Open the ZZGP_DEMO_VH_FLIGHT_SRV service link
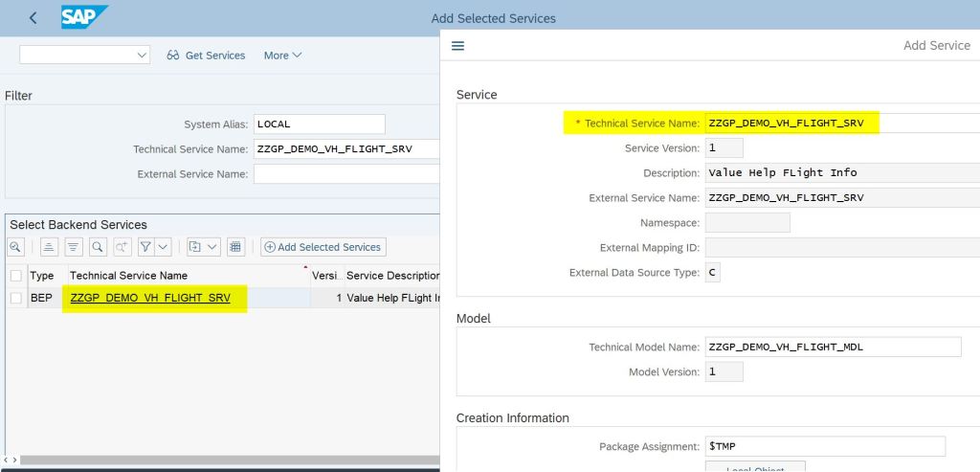Viewport: 980px width, 472px height. (x=150, y=299)
